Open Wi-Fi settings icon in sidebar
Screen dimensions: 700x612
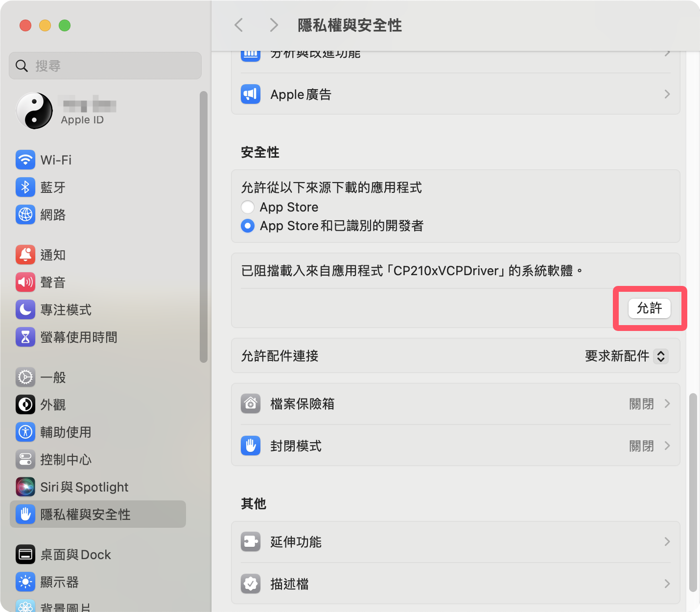[25, 160]
